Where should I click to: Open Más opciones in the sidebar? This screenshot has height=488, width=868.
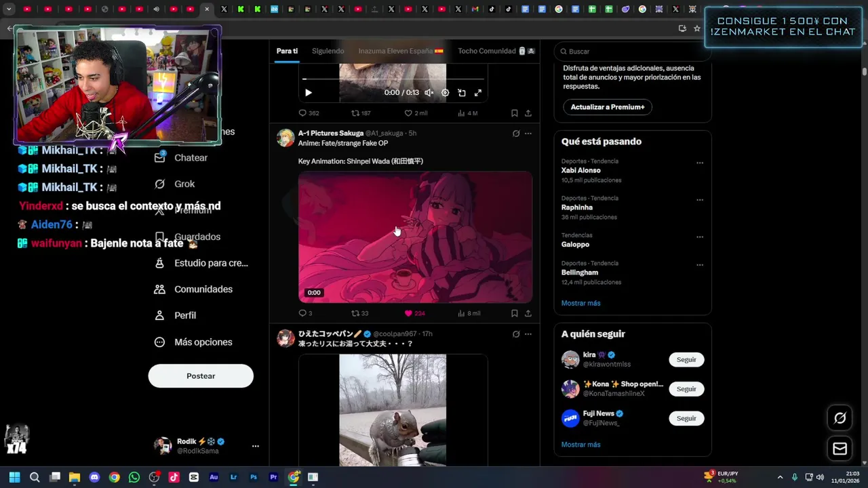click(193, 342)
